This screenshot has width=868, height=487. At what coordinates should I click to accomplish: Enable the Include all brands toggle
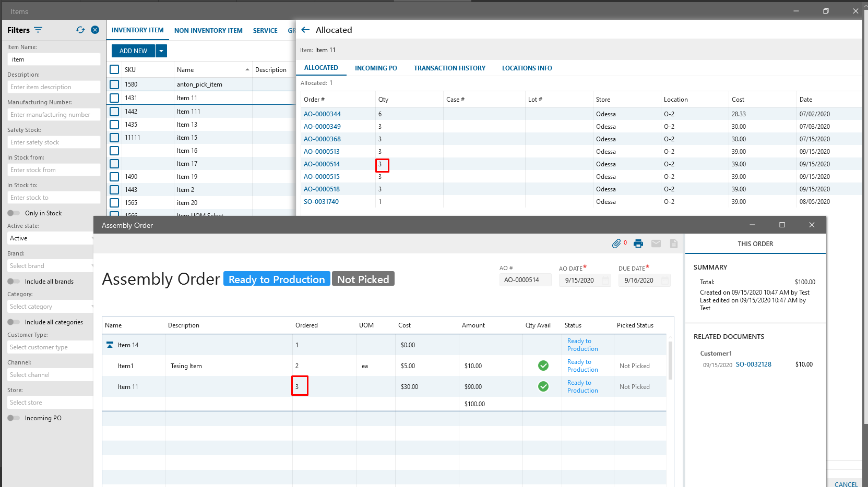(14, 282)
